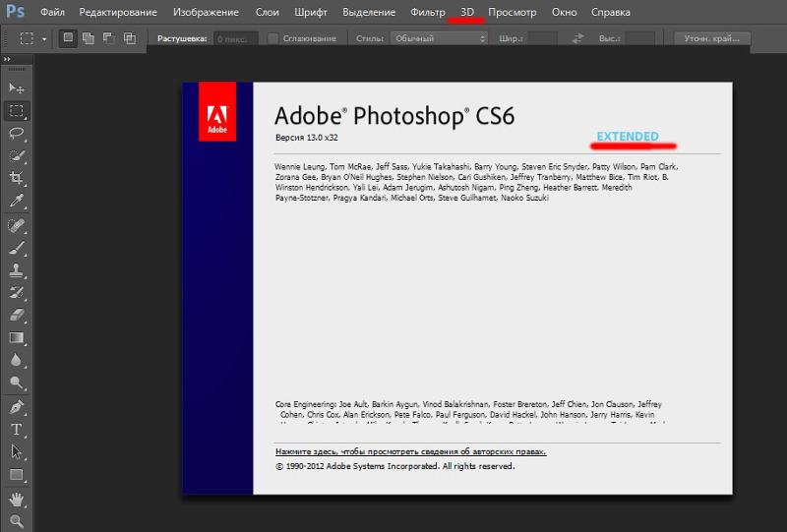The height and width of the screenshot is (532, 787).
Task: Click the Ps application logo
Action: pyautogui.click(x=15, y=11)
